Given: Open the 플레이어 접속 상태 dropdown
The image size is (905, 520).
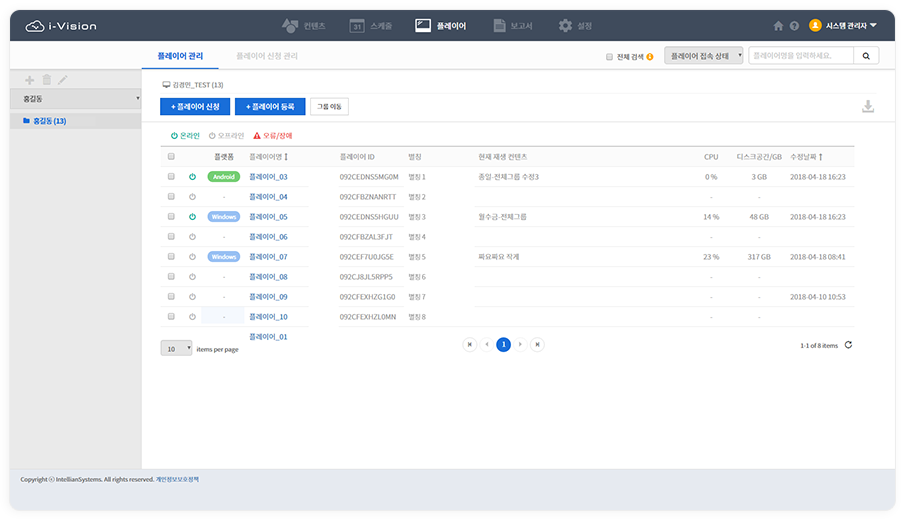Looking at the screenshot, I should (x=704, y=56).
